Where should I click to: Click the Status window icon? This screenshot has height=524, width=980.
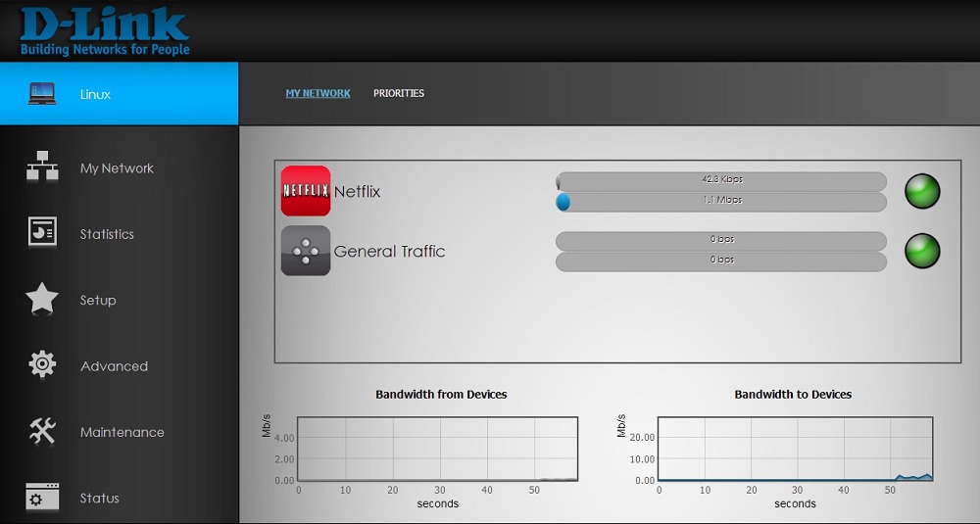point(42,497)
